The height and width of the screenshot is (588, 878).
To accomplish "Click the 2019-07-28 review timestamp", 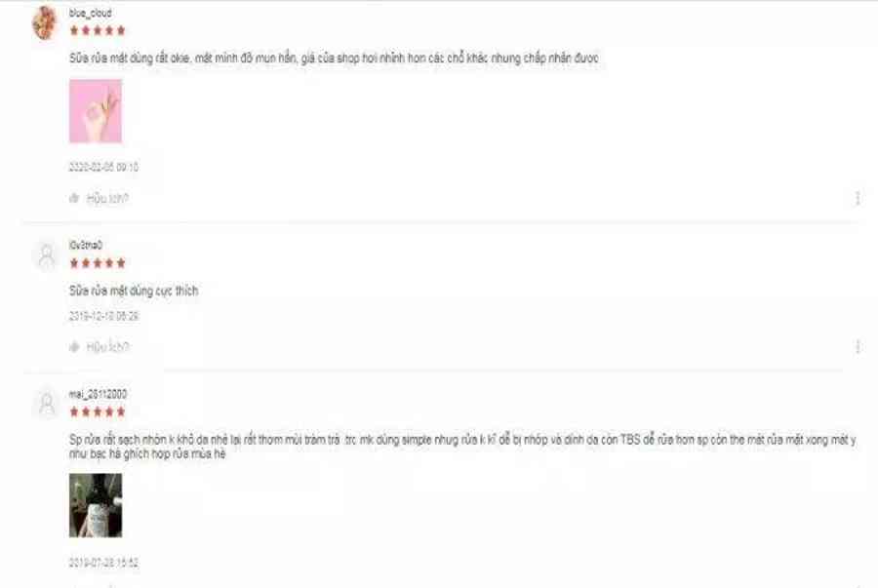I will [103, 563].
